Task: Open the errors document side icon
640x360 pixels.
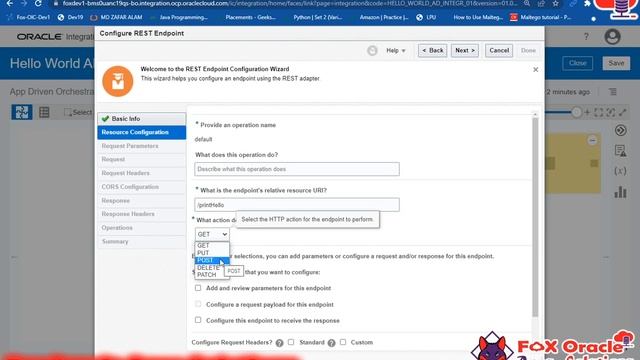Action: (620, 151)
